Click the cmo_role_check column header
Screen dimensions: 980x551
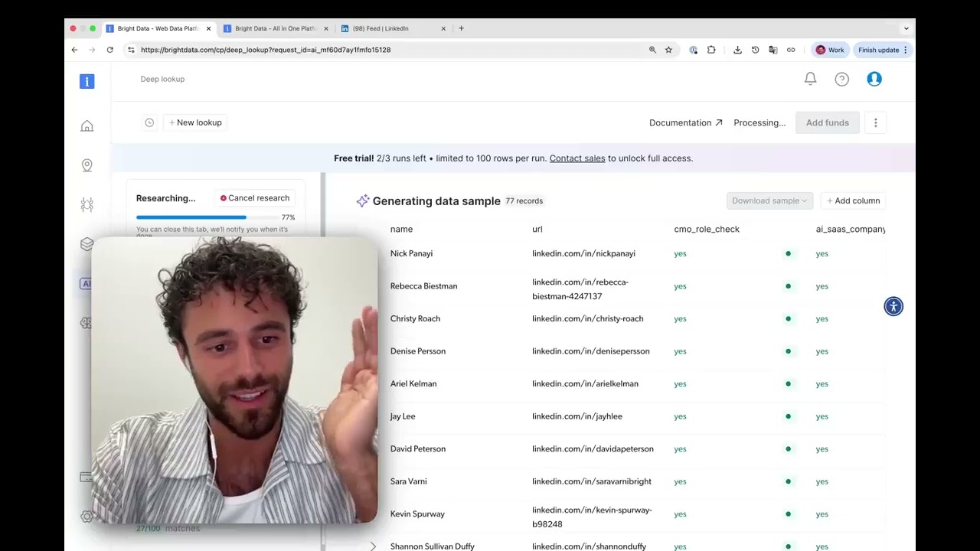point(707,229)
